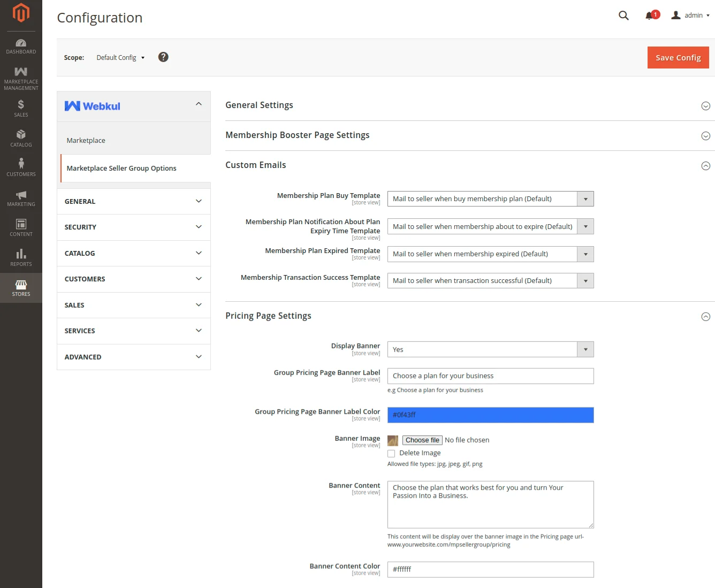Click the Catalog sidebar icon
The width and height of the screenshot is (715, 588).
(x=21, y=138)
